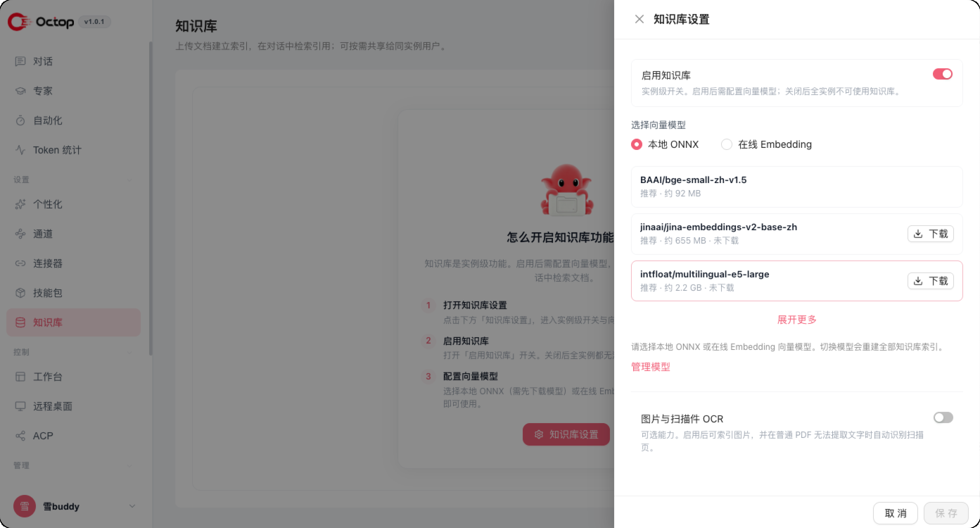Viewport: 980px width, 528px height.
Task: Click the red octopus mascot illustration
Action: pos(566,189)
